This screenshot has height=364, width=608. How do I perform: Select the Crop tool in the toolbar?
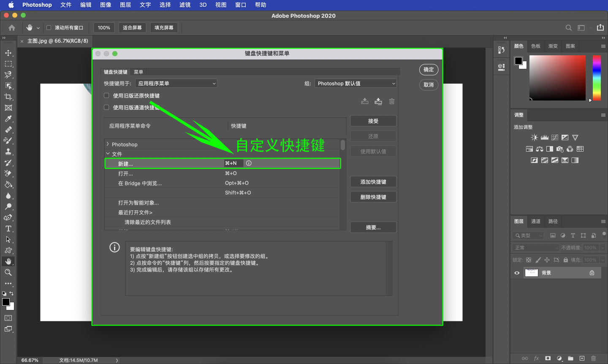(8, 97)
